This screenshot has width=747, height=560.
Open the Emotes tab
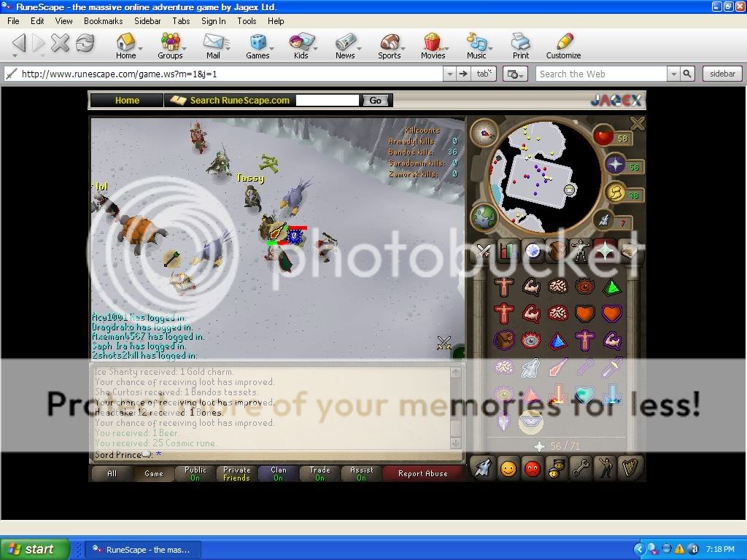[606, 467]
